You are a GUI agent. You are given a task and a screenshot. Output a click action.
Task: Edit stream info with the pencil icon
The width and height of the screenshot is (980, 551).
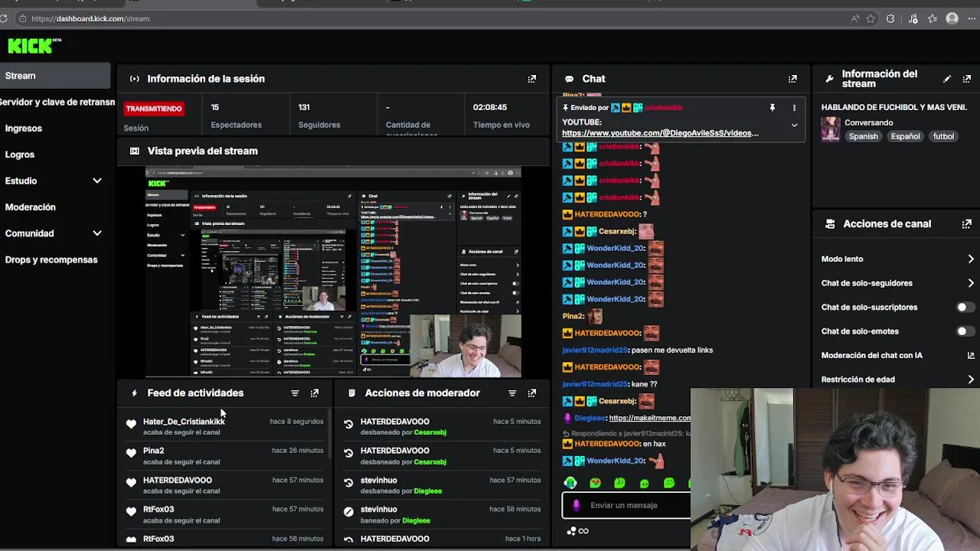pos(947,79)
